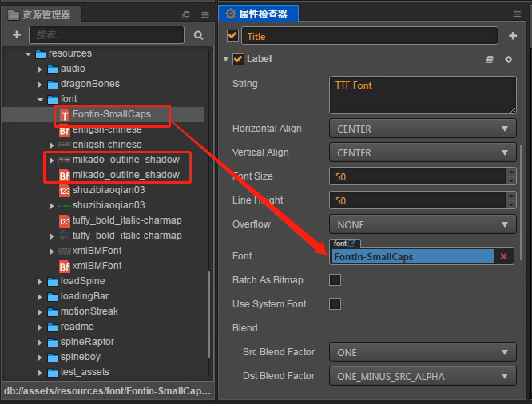
Task: Click the Bf icon of mikado_outline_shadow font
Action: (x=65, y=176)
